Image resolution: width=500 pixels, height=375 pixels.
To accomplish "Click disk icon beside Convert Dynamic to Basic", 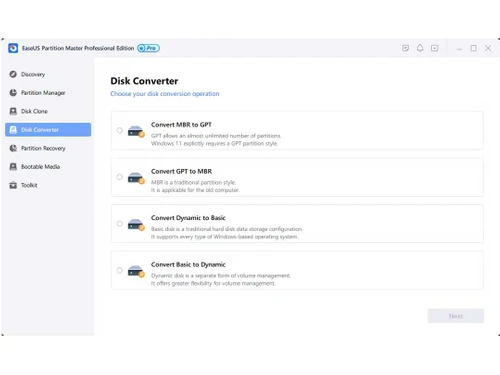I will (136, 225).
